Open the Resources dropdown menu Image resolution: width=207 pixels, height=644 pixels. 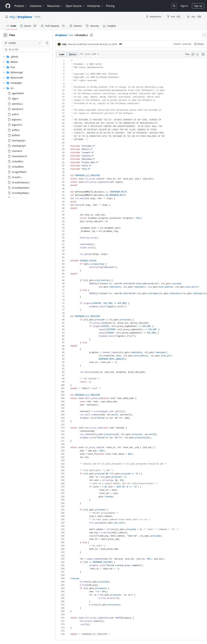coord(55,6)
